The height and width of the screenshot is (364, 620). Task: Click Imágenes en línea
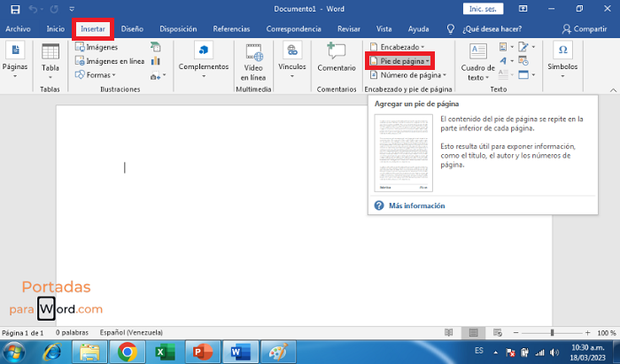point(110,61)
